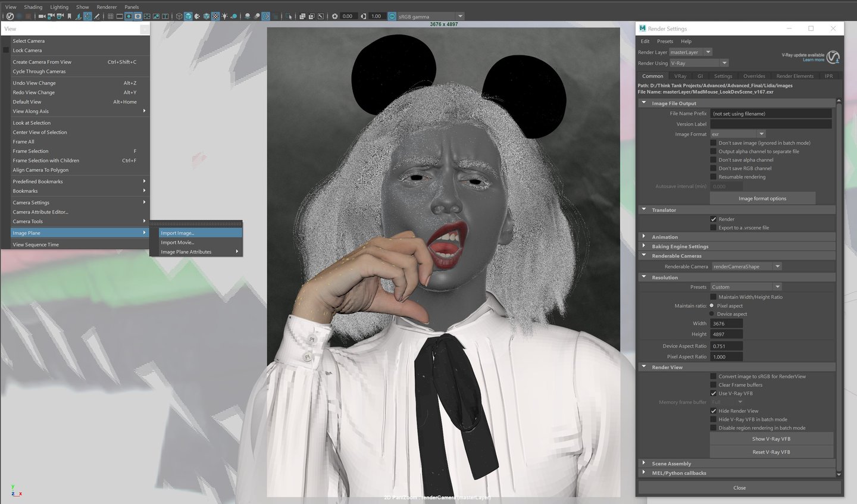This screenshot has width=857, height=504.
Task: Open the Renderable Camera dropdown
Action: [x=746, y=267]
